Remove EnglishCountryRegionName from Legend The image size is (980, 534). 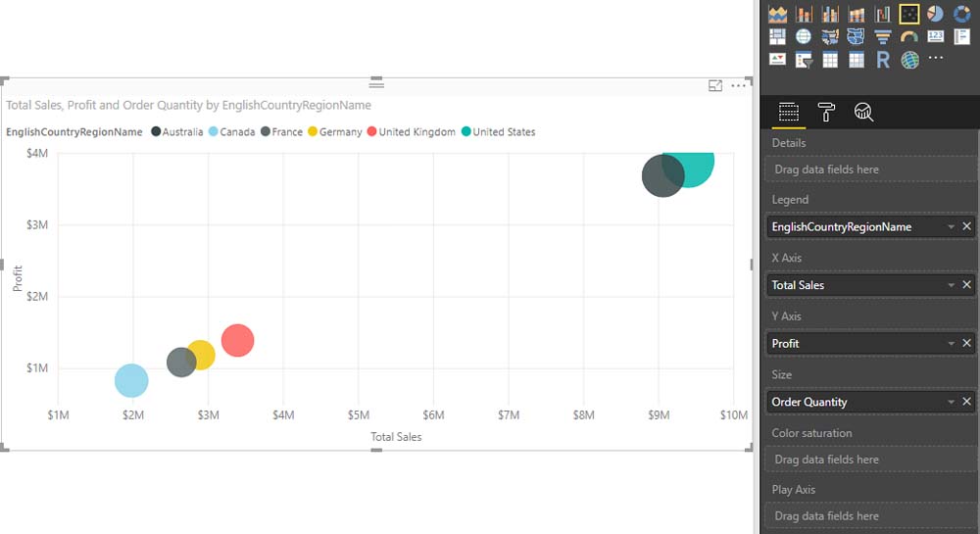966,226
